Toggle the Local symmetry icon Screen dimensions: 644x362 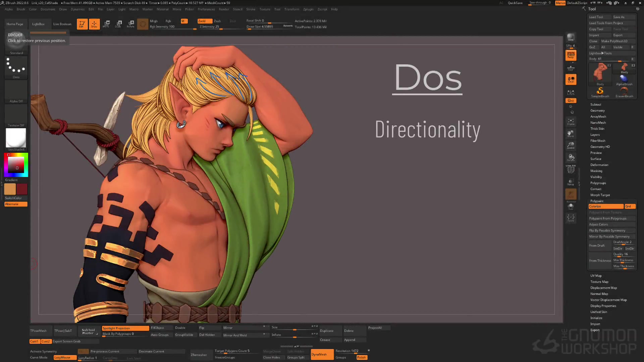tap(571, 79)
